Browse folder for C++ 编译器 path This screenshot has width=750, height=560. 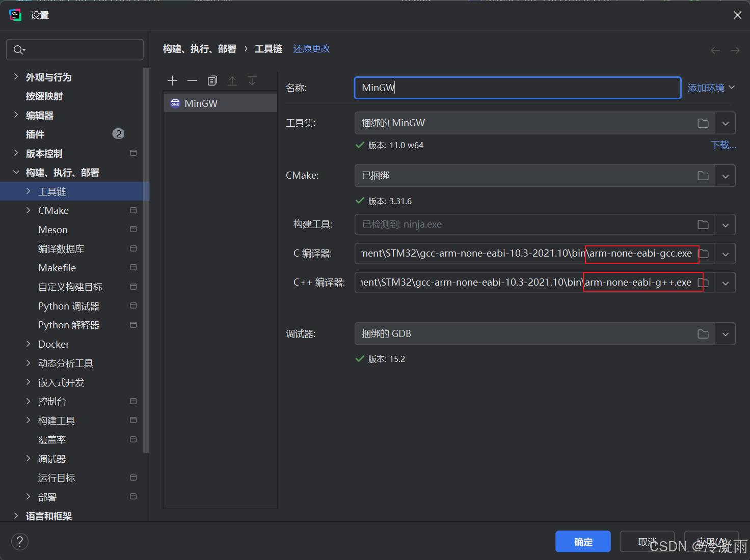704,283
